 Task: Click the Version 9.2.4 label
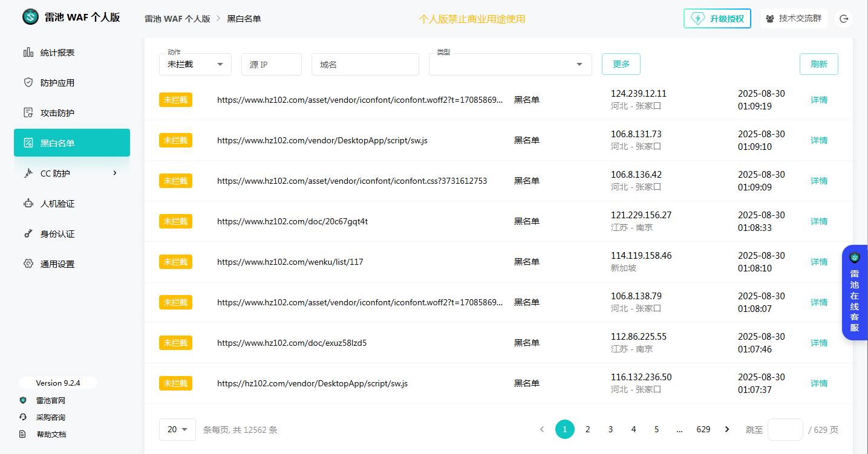pos(58,383)
